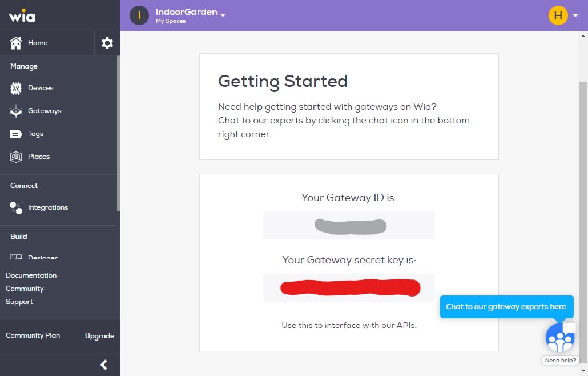Expand the user account dropdown arrow
Image resolution: width=588 pixels, height=376 pixels.
coord(575,15)
